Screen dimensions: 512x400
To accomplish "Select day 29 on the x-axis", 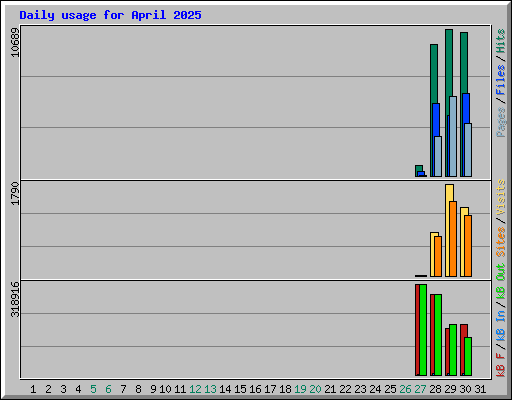I will 450,389.
